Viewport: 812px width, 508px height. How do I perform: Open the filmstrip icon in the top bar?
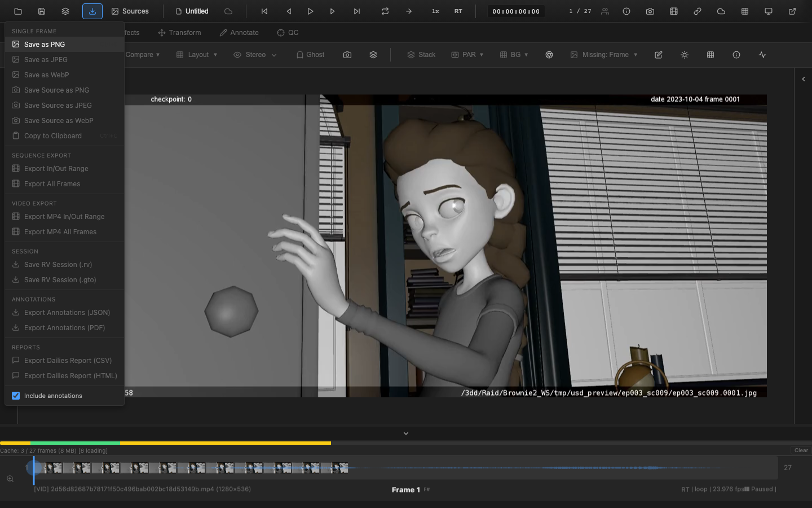click(673, 11)
